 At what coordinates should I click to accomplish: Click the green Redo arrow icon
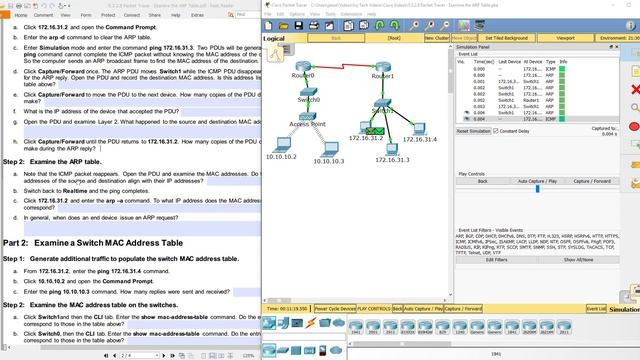point(394,26)
